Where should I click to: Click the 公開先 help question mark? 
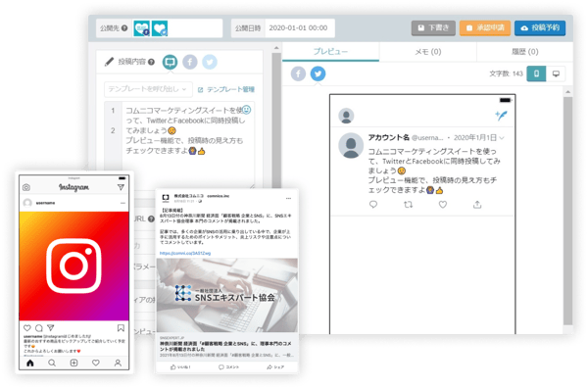pyautogui.click(x=124, y=28)
